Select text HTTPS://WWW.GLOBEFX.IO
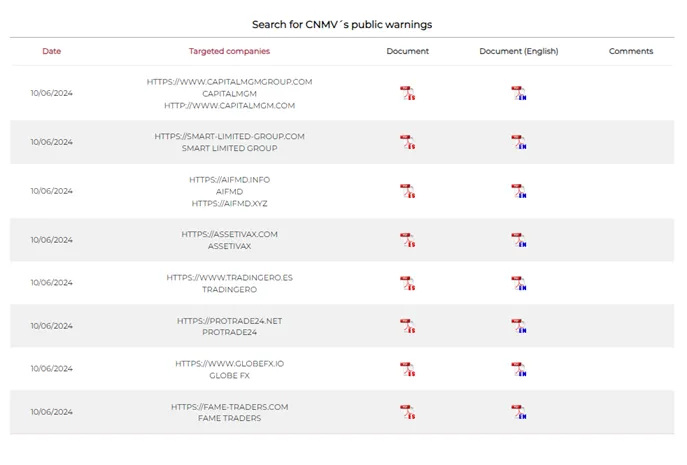 tap(229, 364)
